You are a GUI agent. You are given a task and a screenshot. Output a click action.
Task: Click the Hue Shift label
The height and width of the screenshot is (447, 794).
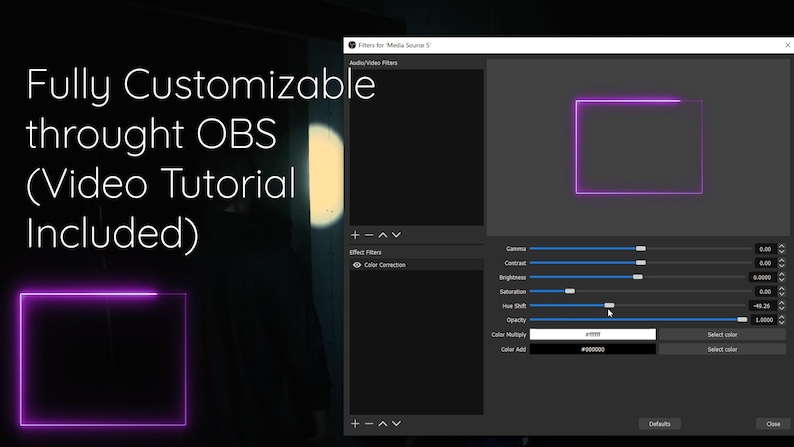(514, 306)
